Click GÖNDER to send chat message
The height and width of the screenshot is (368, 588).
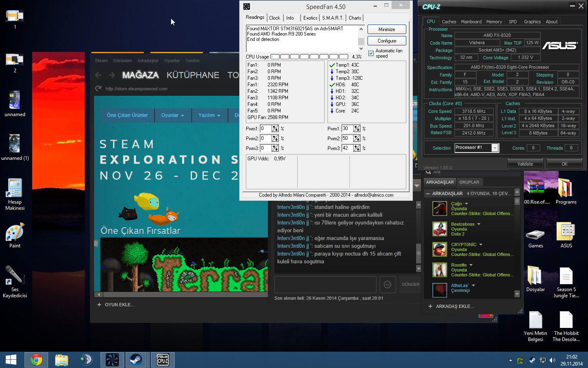point(410,284)
